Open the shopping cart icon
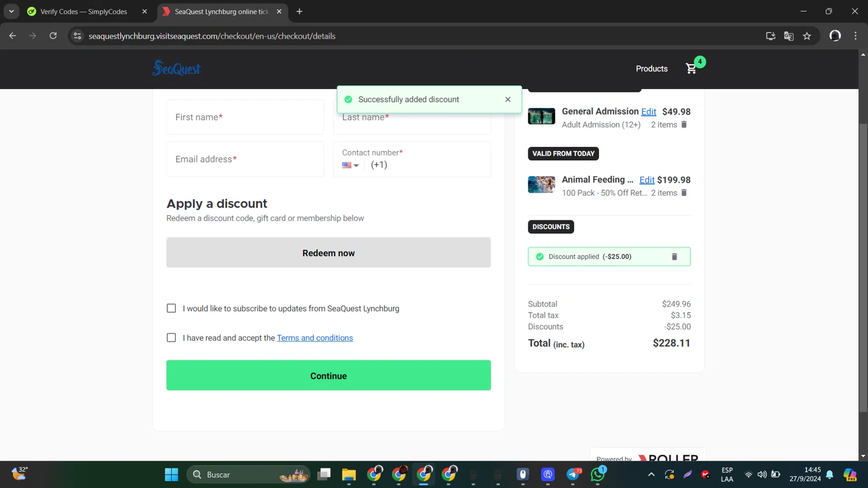Image resolution: width=868 pixels, height=488 pixels. point(692,69)
